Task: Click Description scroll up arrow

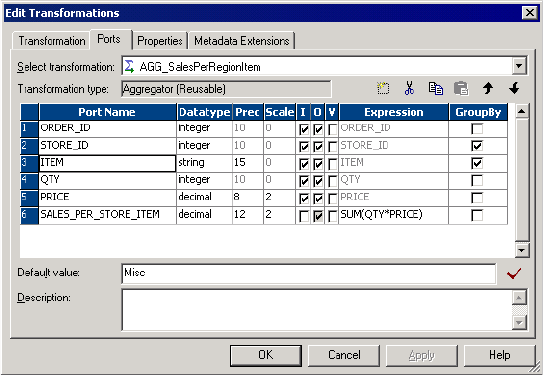Action: pyautogui.click(x=519, y=297)
